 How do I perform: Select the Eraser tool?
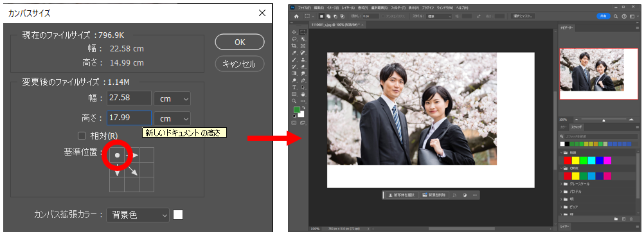coord(303,66)
